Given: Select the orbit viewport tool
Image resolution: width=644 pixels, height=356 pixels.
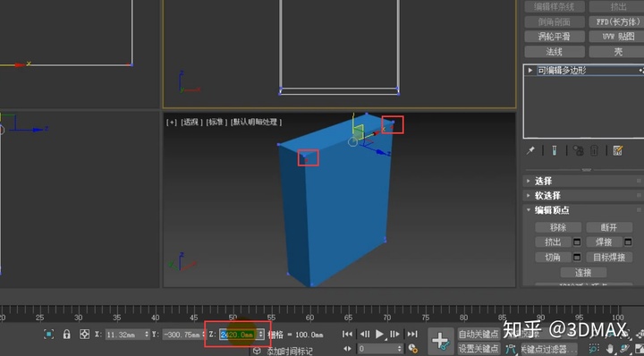Looking at the screenshot, I should [x=625, y=349].
